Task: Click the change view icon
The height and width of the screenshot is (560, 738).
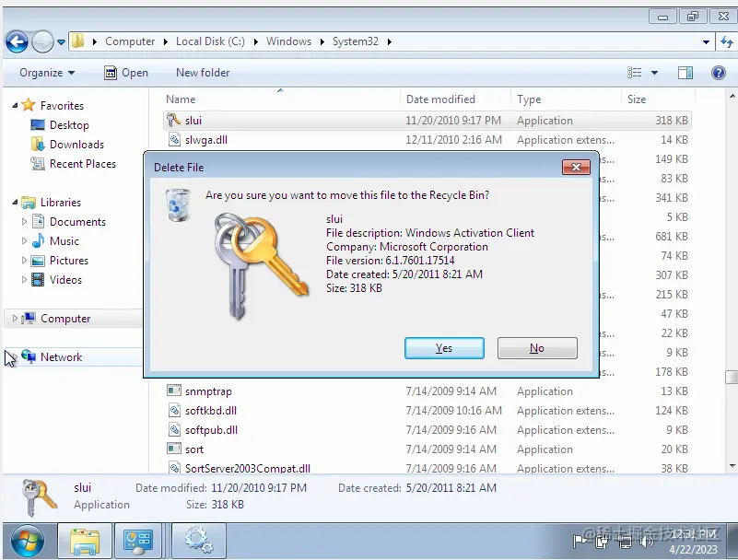Action: pos(635,73)
